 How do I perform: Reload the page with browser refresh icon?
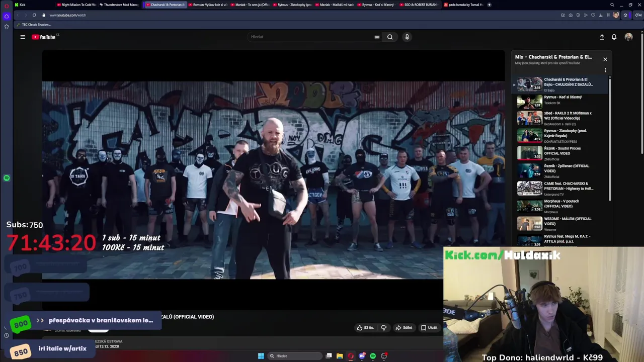click(34, 15)
